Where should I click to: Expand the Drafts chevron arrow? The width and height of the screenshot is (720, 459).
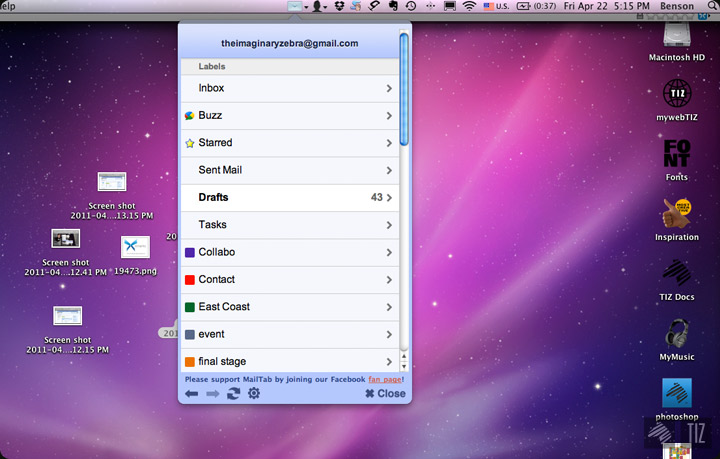coord(389,198)
